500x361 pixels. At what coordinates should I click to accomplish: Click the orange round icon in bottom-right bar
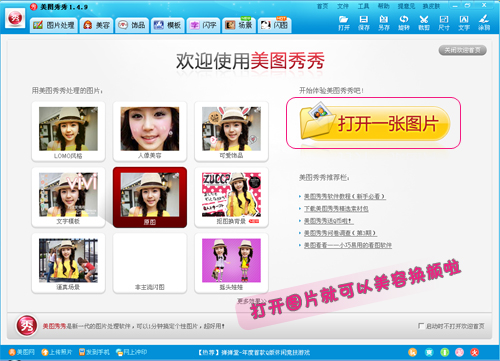pos(413,352)
